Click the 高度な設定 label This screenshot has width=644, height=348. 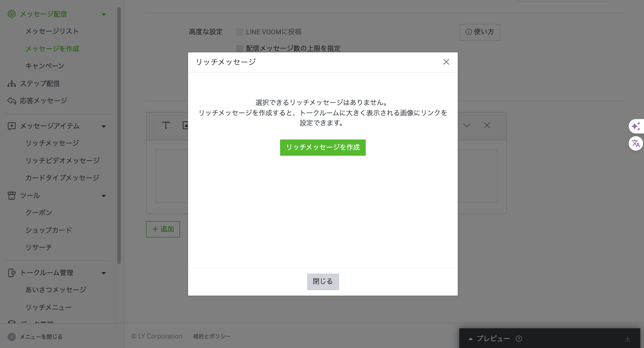pyautogui.click(x=206, y=32)
